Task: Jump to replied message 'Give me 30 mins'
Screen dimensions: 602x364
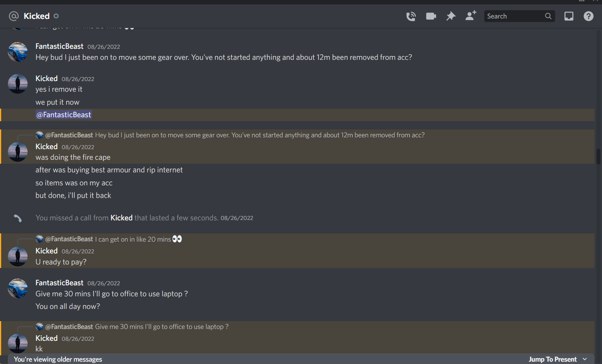Action: 161,327
